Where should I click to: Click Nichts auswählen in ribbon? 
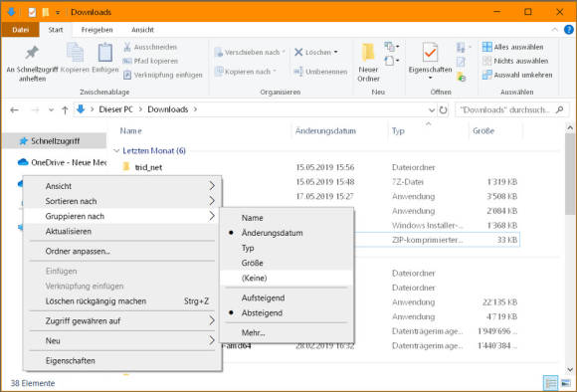point(515,61)
